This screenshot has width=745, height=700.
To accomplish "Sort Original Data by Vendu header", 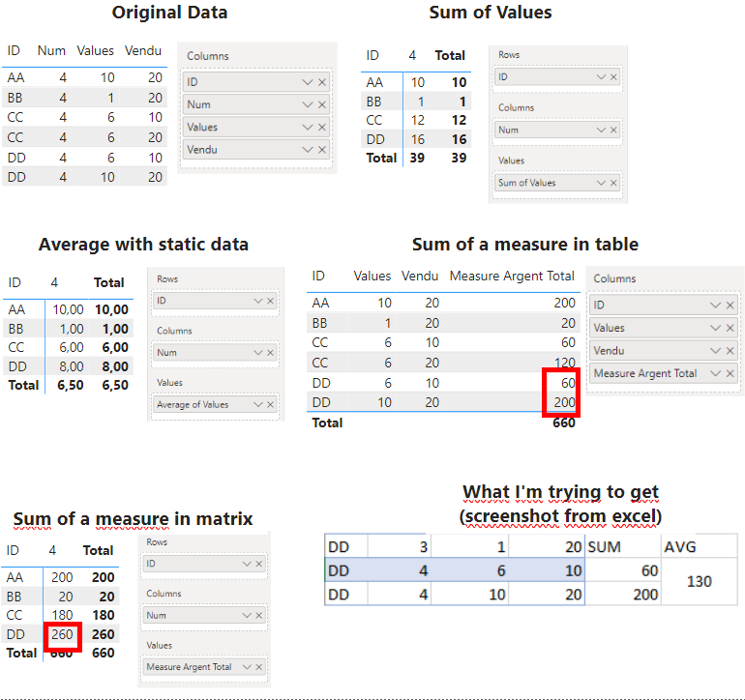I will (x=143, y=50).
